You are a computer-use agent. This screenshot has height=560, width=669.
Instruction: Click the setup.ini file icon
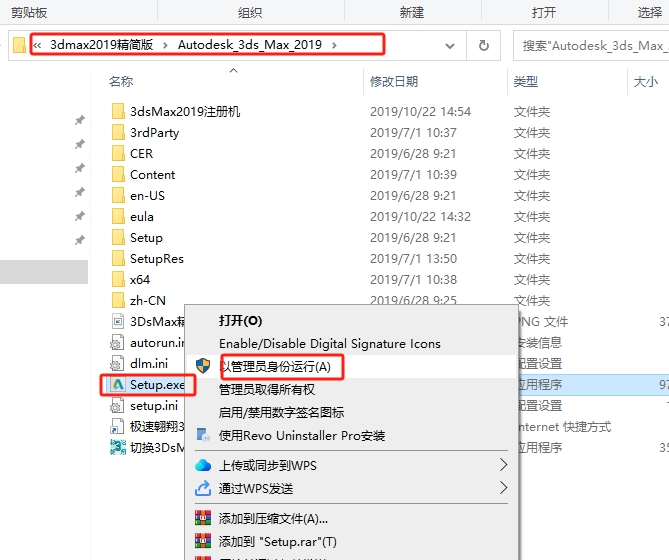pyautogui.click(x=117, y=406)
